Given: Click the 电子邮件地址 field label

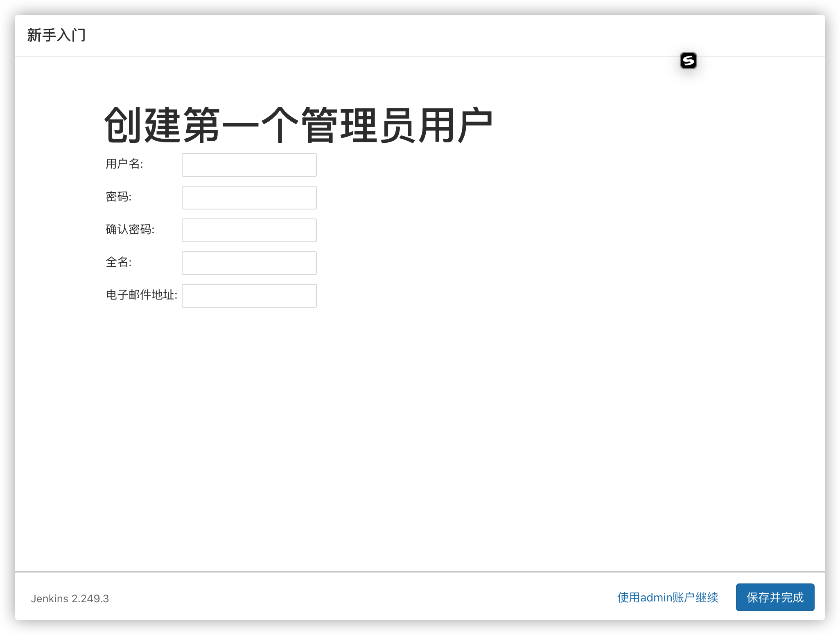Looking at the screenshot, I should coord(141,295).
